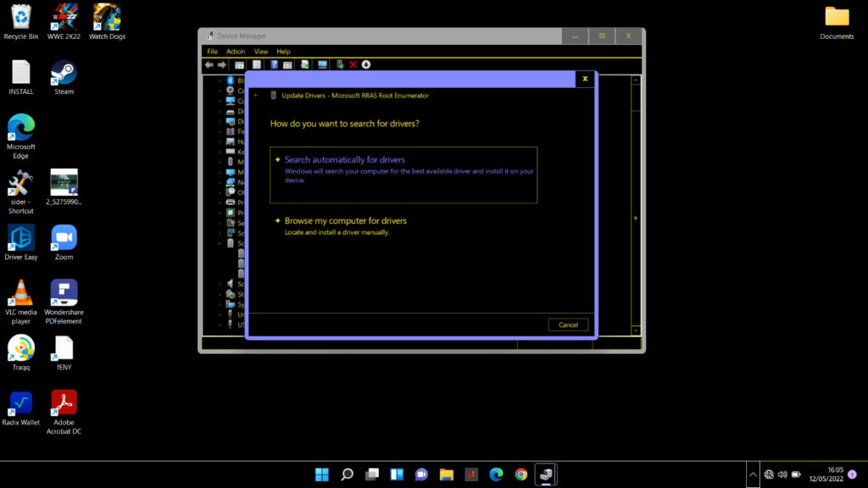The image size is (868, 488).
Task: Click the Properties toolbar icon
Action: coord(256,64)
